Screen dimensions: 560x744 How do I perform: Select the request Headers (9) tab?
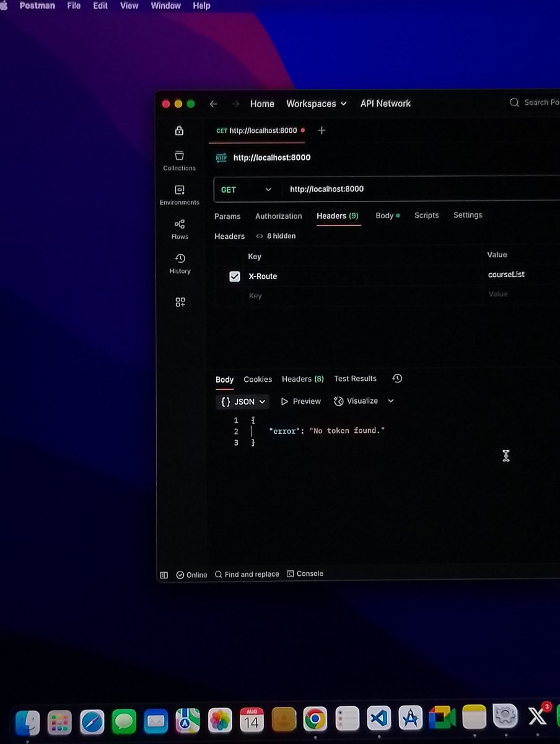(x=338, y=216)
